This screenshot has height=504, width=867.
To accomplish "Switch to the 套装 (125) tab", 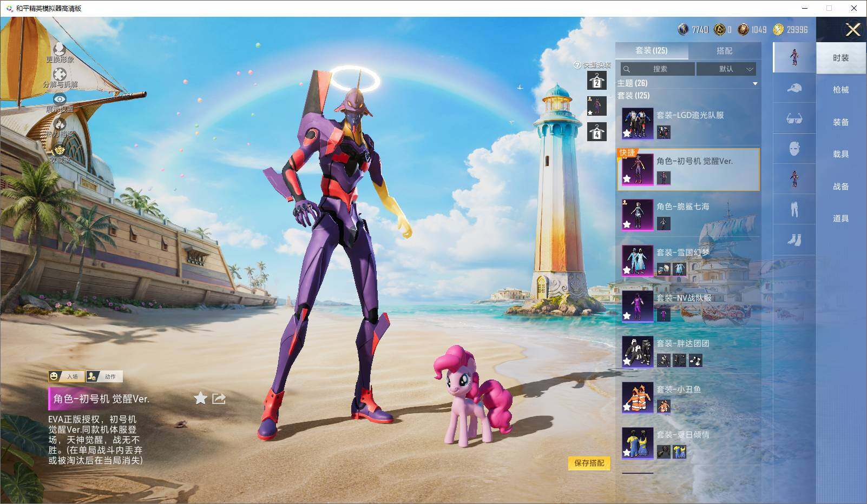I will 652,51.
